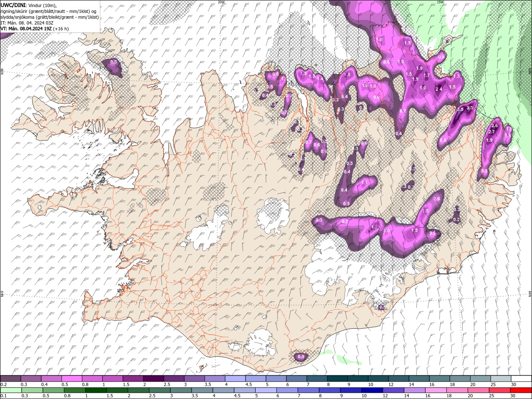Click the white snow swatch labeled 30
The image size is (532, 399).
coord(521,379)
